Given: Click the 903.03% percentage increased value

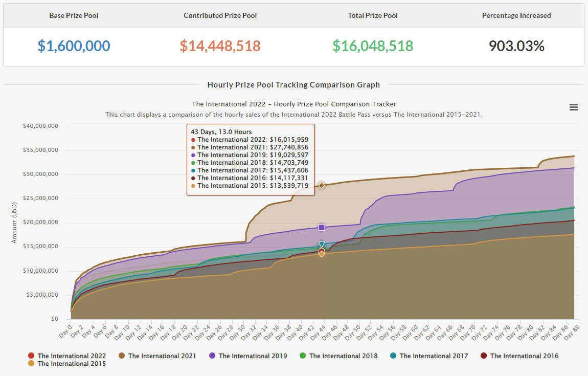Looking at the screenshot, I should [516, 46].
